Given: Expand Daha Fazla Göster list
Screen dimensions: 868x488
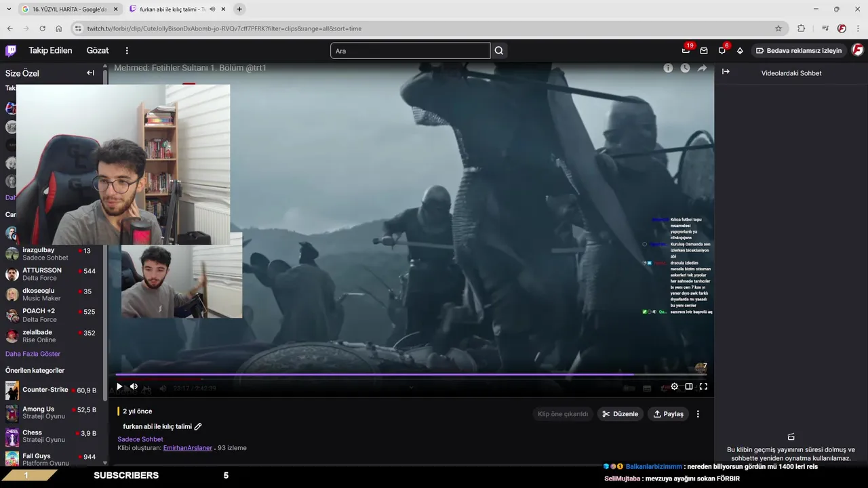Looking at the screenshot, I should tap(33, 354).
